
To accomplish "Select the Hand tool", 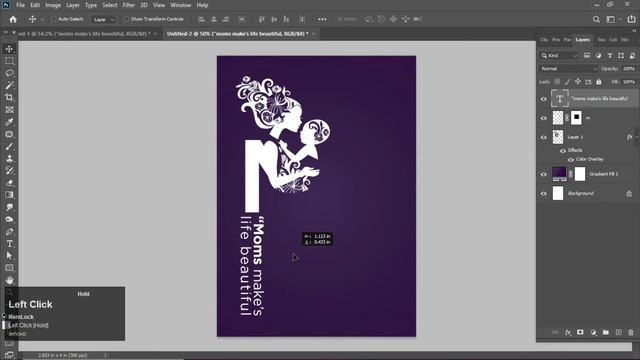I will coord(9,280).
